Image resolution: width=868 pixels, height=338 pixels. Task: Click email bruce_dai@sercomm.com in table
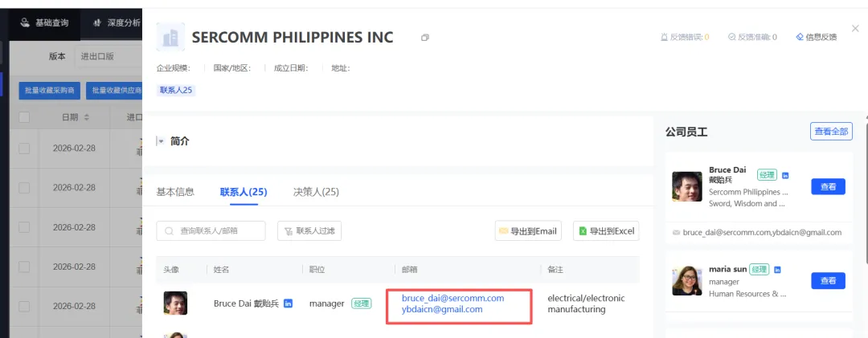(452, 298)
